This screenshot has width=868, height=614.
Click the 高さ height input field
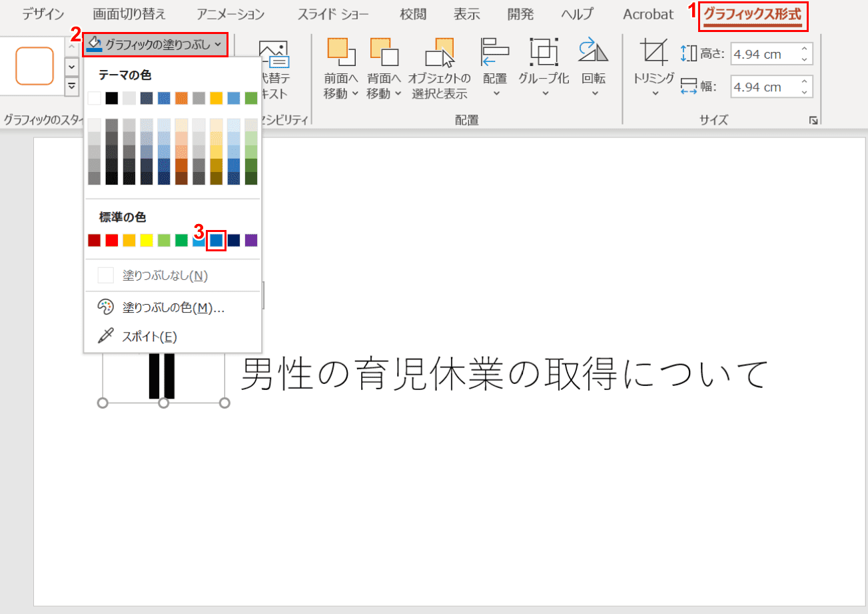coord(764,54)
